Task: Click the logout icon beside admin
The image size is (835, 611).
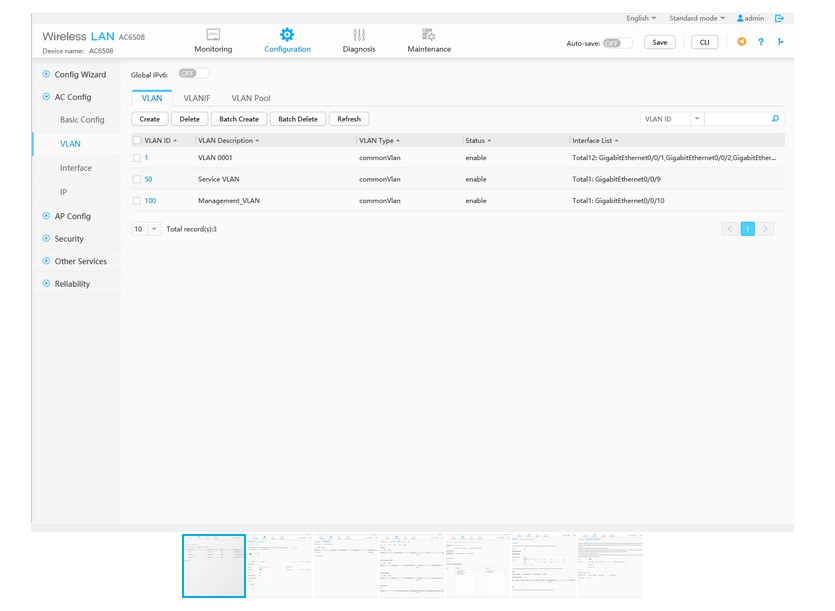Action: 779,18
